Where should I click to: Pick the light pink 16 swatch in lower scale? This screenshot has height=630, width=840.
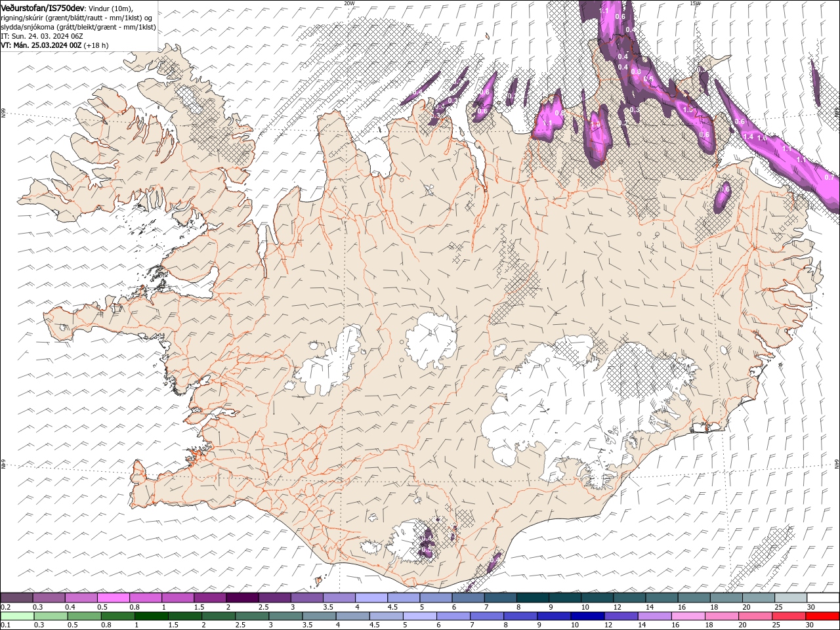(x=687, y=616)
